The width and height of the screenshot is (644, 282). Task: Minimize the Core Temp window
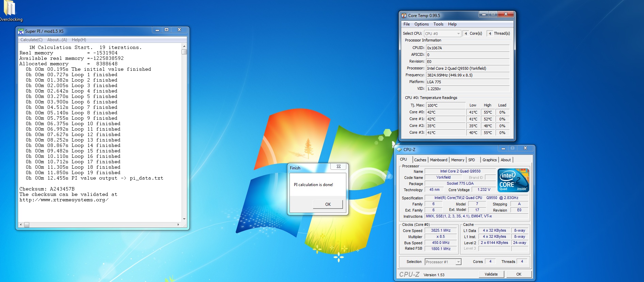point(484,14)
